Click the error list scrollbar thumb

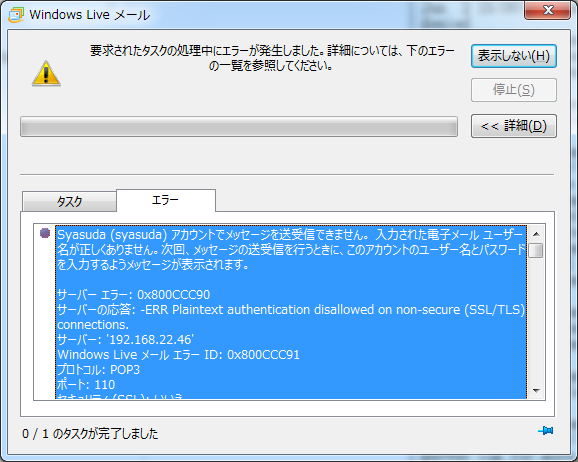click(536, 251)
